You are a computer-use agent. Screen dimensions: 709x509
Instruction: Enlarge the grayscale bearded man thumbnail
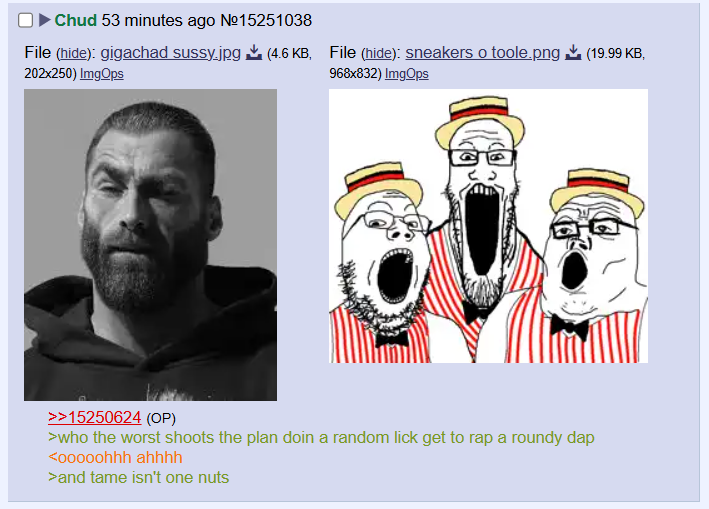[x=151, y=245]
